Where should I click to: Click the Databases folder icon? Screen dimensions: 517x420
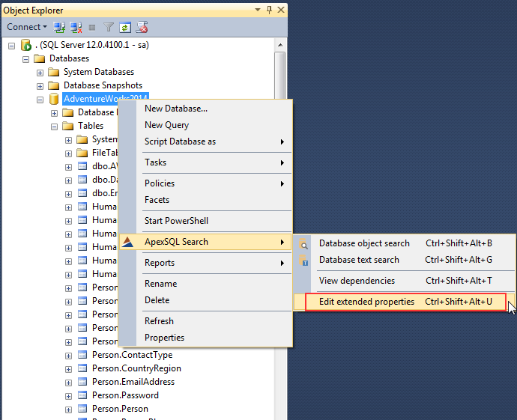click(39, 58)
